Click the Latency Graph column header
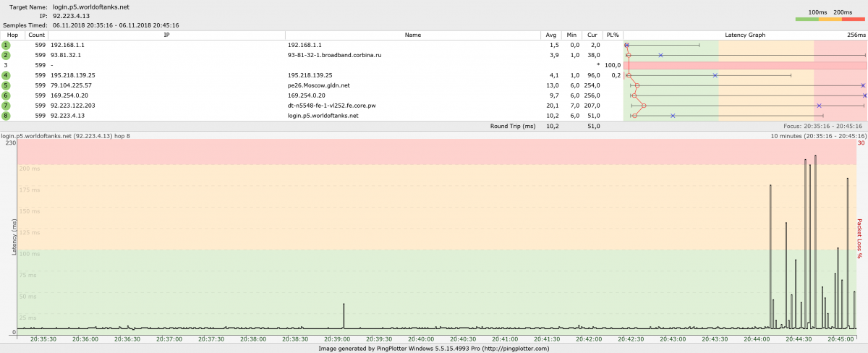The image size is (868, 353). point(745,35)
